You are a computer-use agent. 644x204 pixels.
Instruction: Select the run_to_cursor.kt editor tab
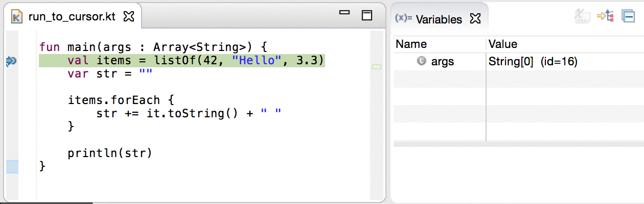click(x=72, y=17)
